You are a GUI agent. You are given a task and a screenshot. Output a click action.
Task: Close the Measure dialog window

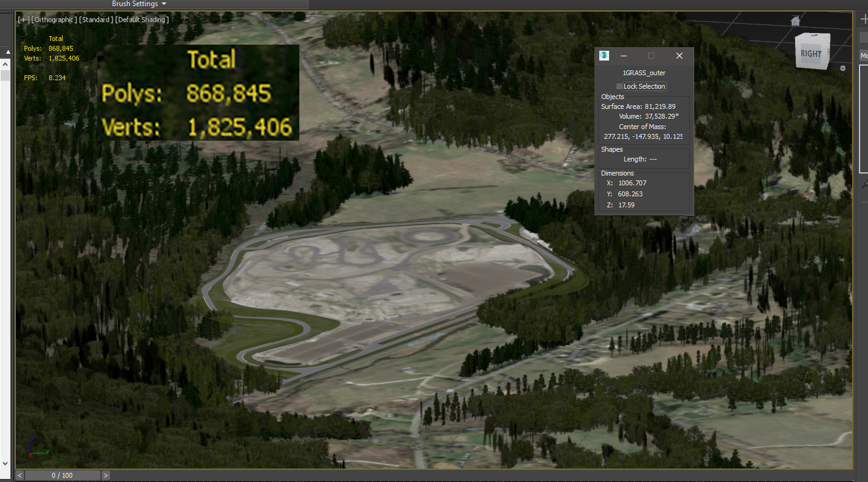[679, 56]
